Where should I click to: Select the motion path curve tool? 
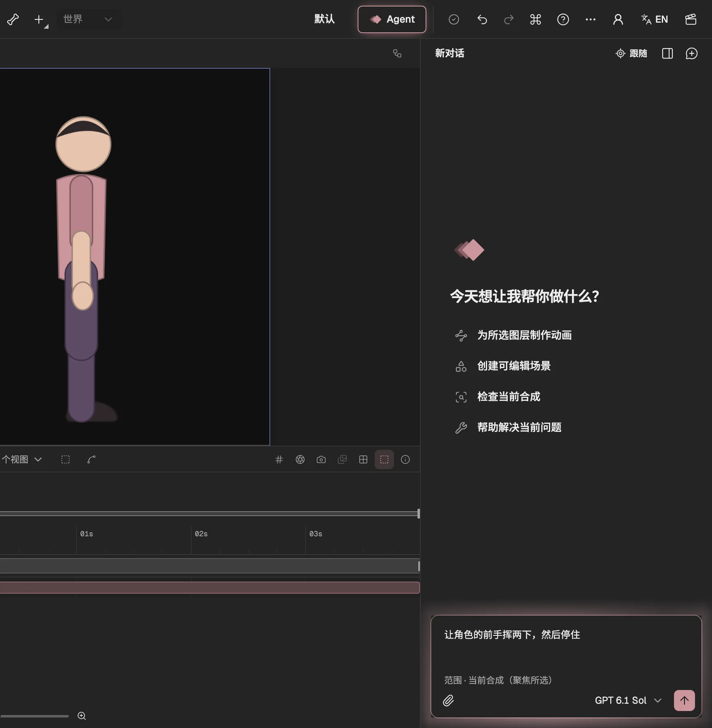(x=91, y=459)
